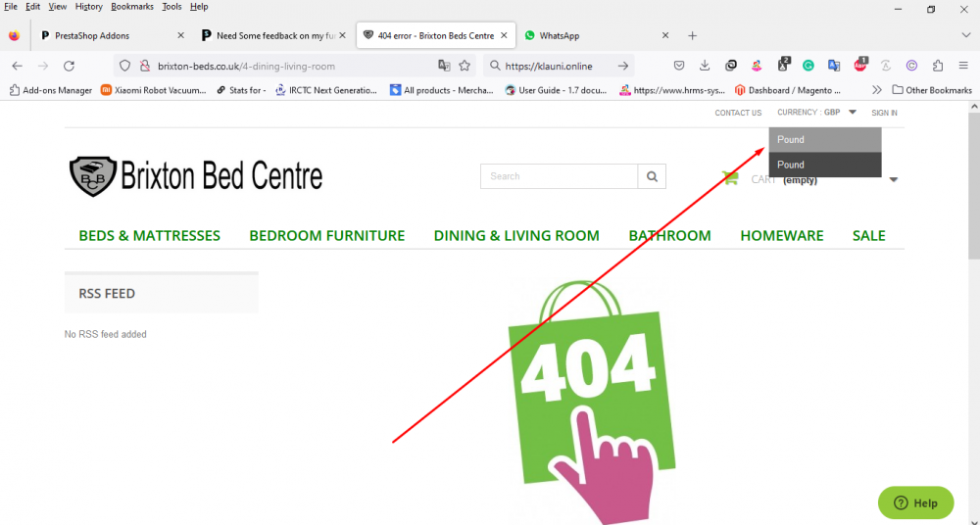Open the Firefox View button
Viewport: 980px width, 525px height.
pos(14,35)
